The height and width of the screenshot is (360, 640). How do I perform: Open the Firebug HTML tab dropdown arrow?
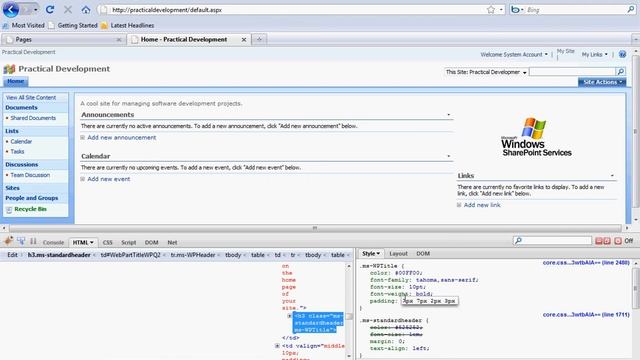tap(92, 242)
